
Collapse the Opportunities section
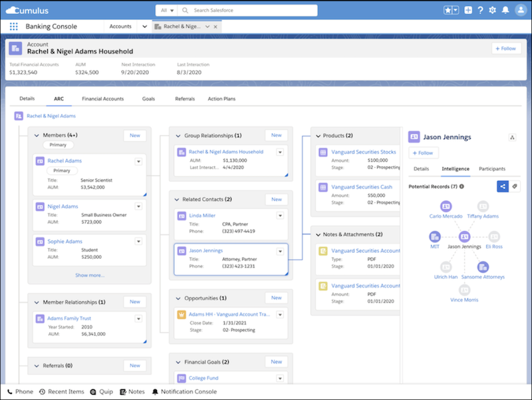coord(178,298)
